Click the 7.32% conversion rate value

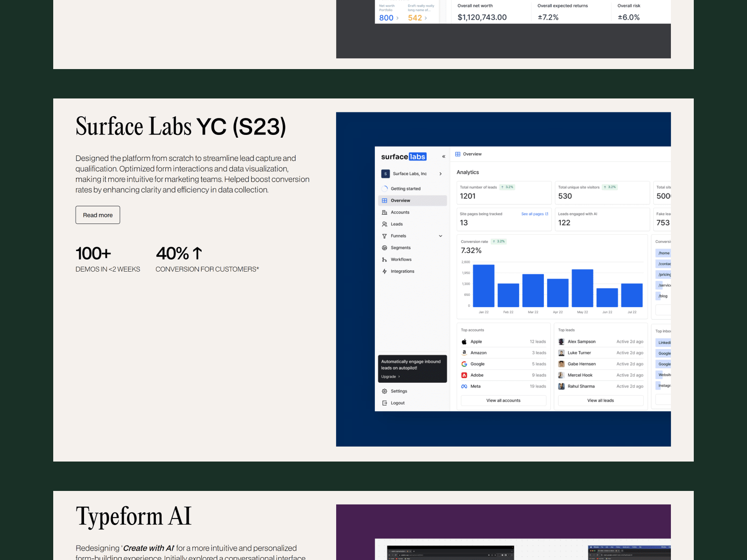(471, 251)
